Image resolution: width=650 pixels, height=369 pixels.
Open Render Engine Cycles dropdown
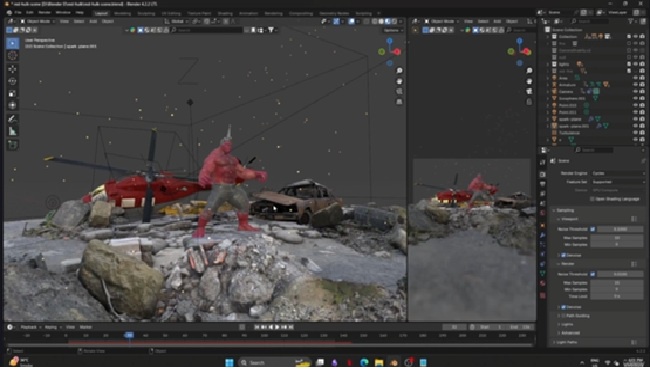[x=618, y=173]
